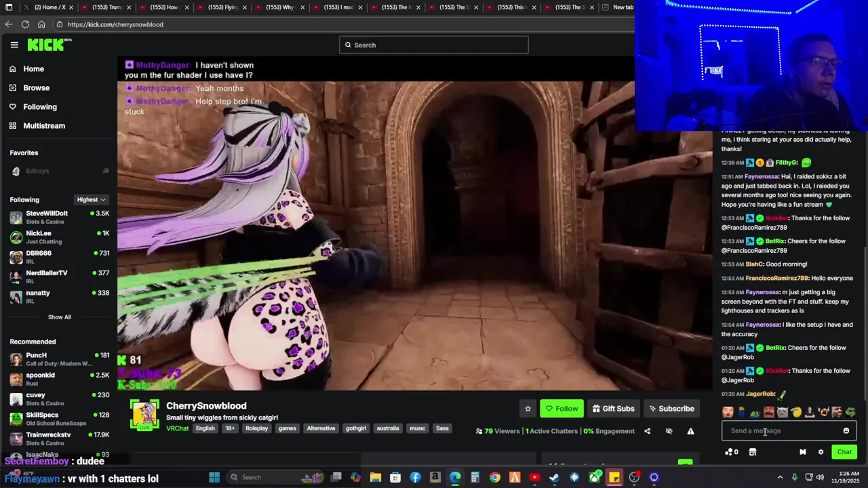Open DBR666 channel
868x488 pixels.
click(x=59, y=257)
